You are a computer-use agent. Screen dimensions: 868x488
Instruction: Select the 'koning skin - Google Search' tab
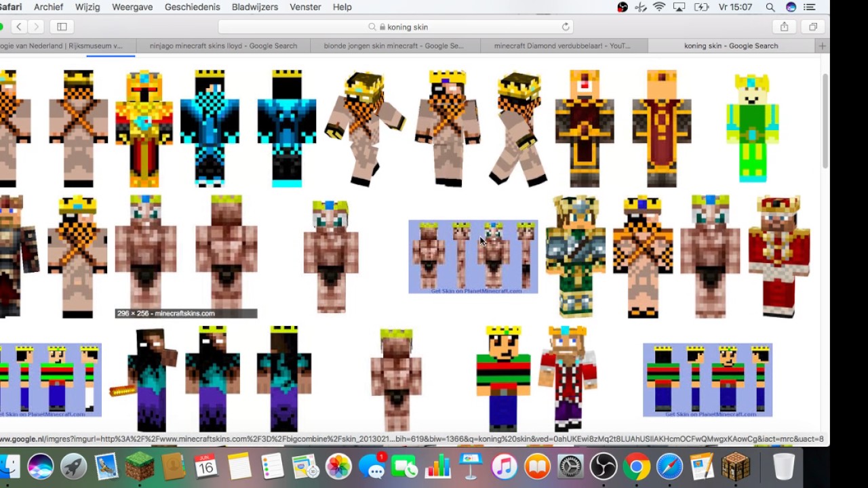[731, 46]
